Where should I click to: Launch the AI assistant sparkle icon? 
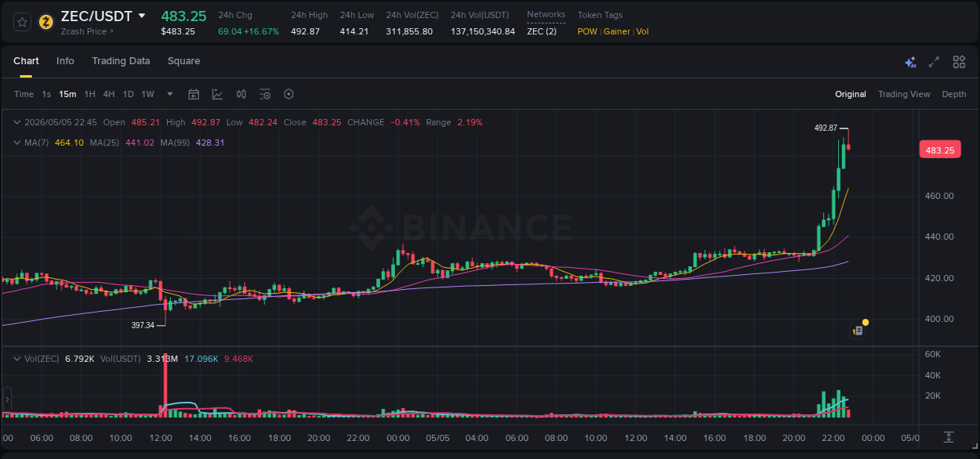(x=910, y=62)
